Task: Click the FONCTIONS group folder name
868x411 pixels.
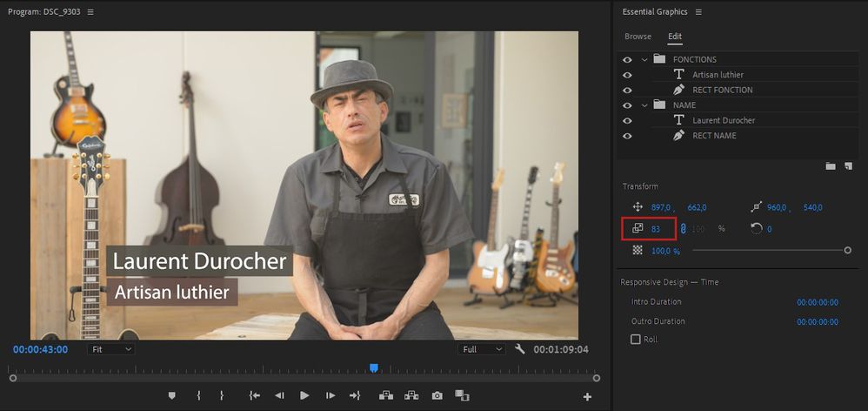Action: click(694, 59)
